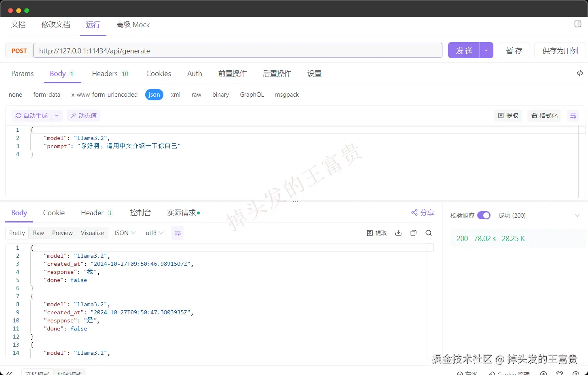Open the response Cookie tab
Screen dimensions: 588x375
(x=54, y=213)
